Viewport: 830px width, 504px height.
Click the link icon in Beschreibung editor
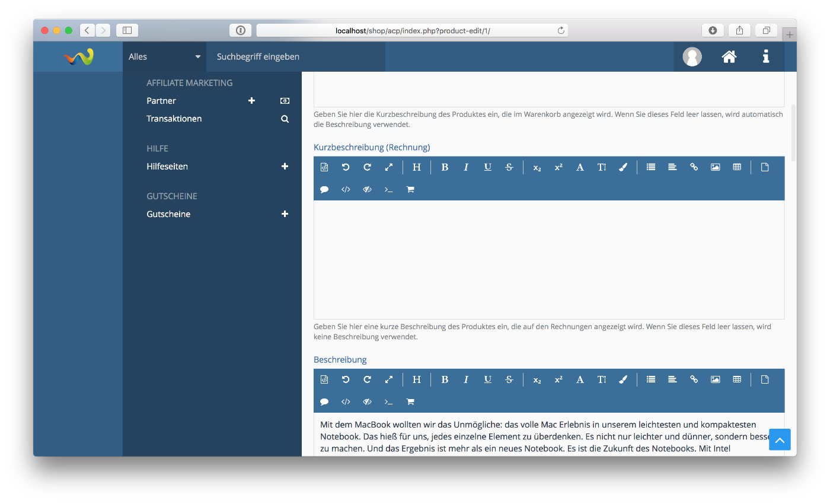(694, 379)
